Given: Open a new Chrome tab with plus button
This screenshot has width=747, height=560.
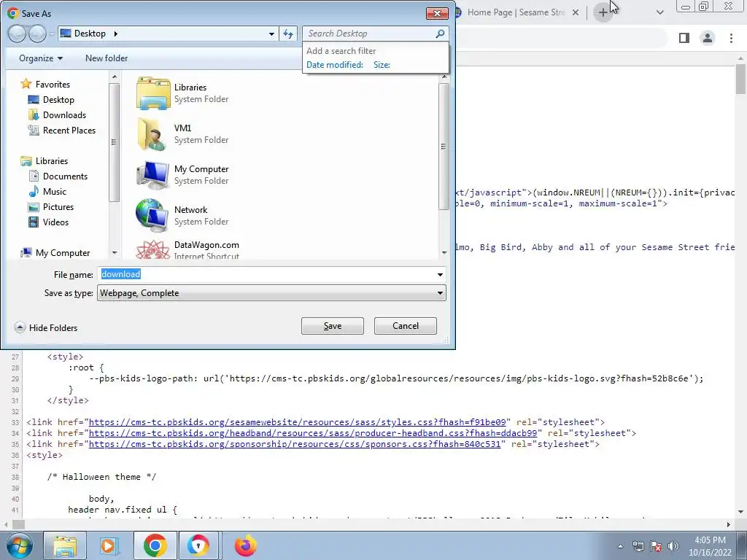Looking at the screenshot, I should click(x=603, y=12).
